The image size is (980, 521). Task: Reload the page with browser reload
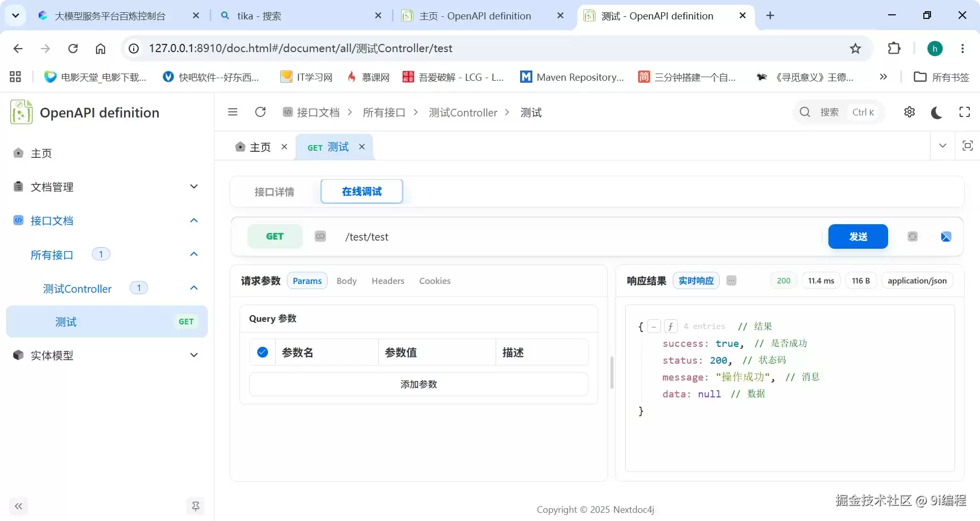pyautogui.click(x=73, y=49)
